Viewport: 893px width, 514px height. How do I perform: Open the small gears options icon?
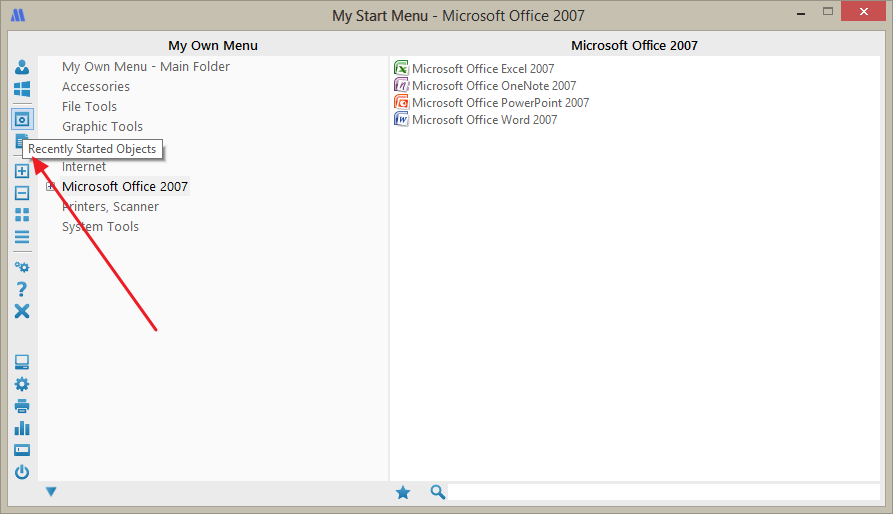point(22,267)
